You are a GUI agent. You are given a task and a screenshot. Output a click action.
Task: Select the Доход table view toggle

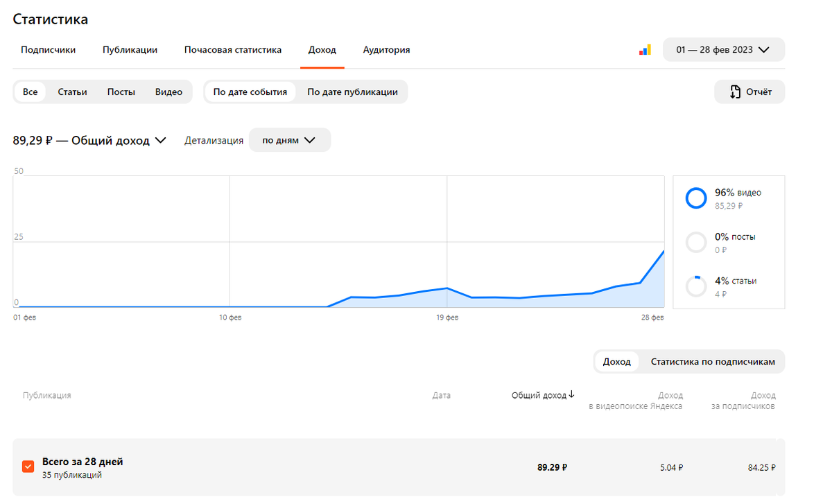pyautogui.click(x=617, y=361)
